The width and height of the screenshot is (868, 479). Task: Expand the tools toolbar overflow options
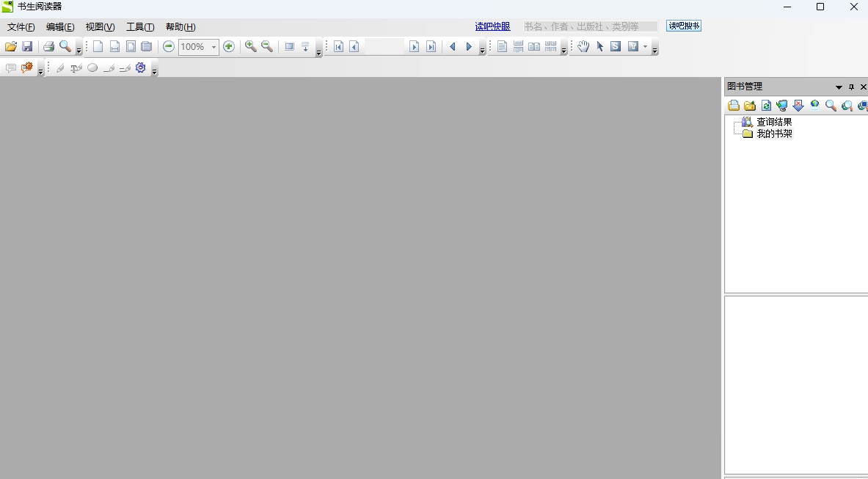[654, 48]
